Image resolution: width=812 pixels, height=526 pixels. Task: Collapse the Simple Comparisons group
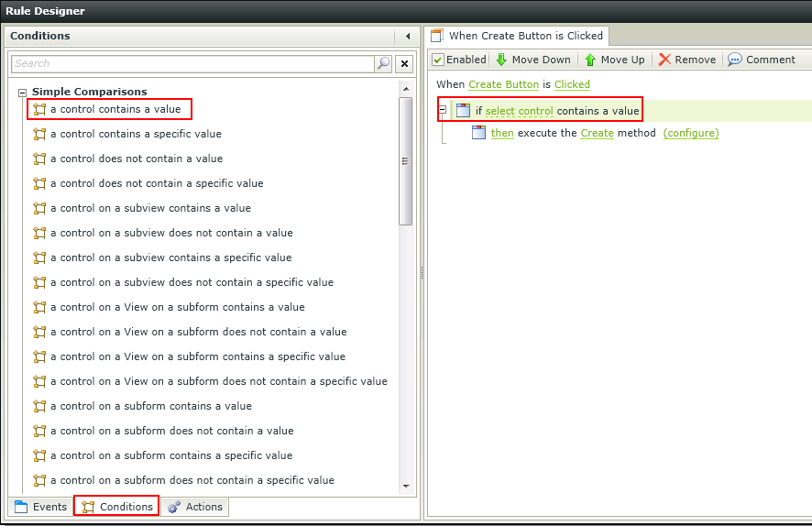pyautogui.click(x=22, y=93)
